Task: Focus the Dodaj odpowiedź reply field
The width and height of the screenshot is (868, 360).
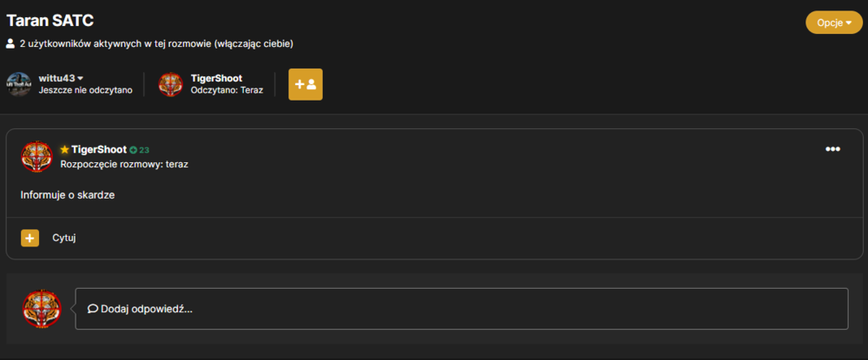Action: pyautogui.click(x=462, y=309)
